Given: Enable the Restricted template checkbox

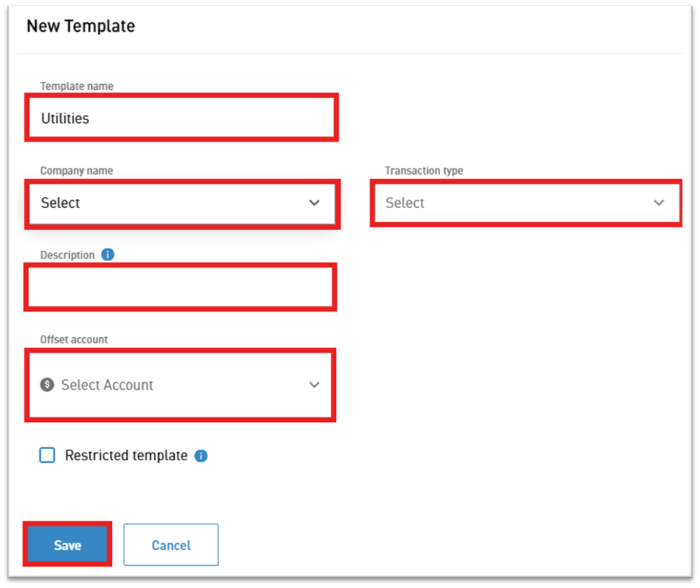Looking at the screenshot, I should (47, 455).
